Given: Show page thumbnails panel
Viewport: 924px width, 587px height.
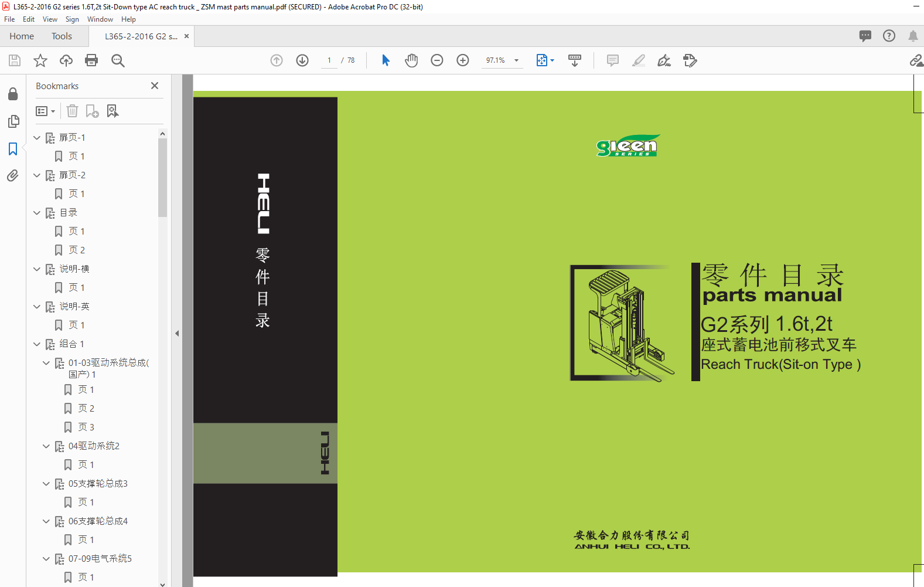Looking at the screenshot, I should click(x=13, y=121).
